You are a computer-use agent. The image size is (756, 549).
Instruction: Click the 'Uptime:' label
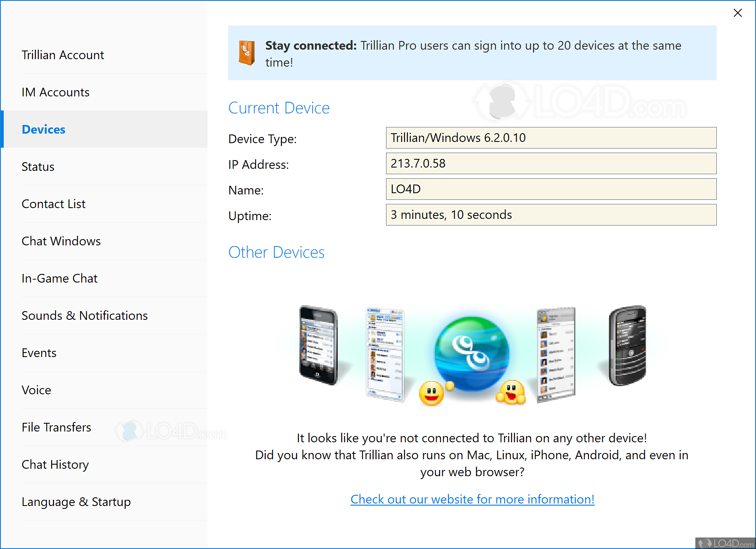click(250, 216)
